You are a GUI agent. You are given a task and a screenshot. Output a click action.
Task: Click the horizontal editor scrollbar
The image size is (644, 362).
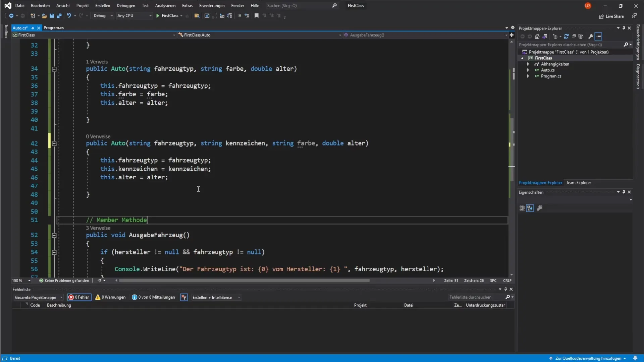[x=244, y=281]
